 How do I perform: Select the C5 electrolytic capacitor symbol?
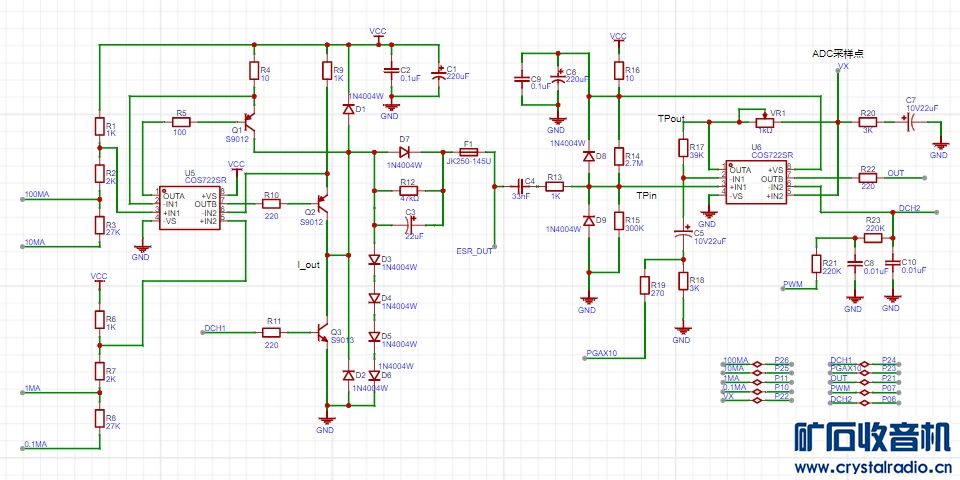(684, 231)
